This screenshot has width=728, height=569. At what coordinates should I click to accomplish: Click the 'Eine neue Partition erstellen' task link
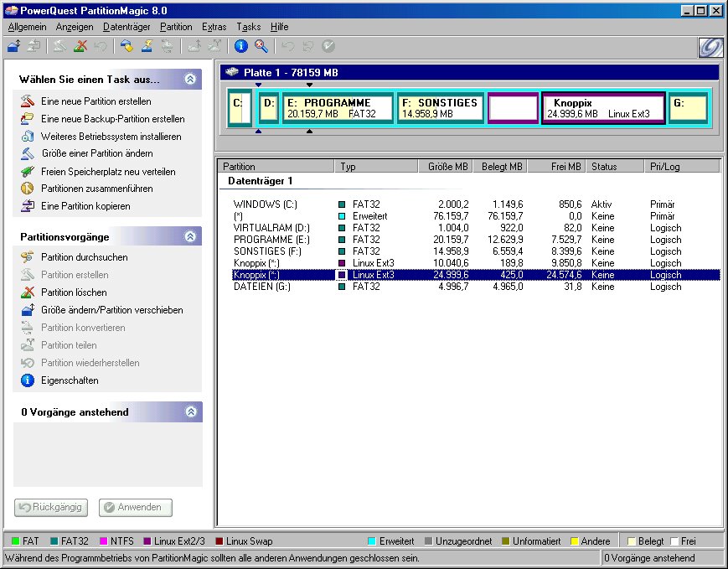[96, 101]
